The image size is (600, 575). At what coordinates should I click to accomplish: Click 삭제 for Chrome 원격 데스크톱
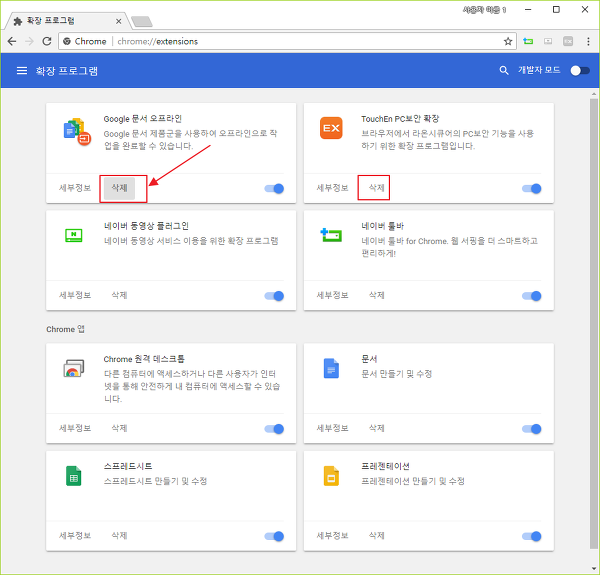pos(119,428)
